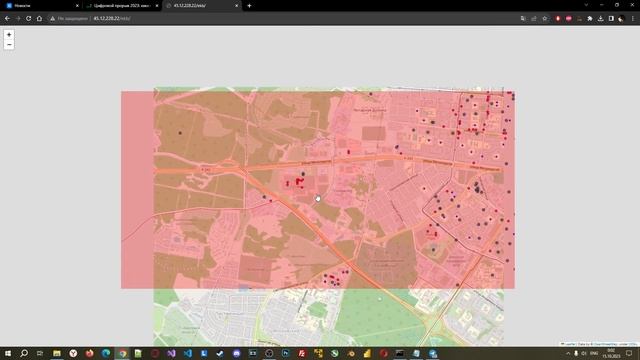Image resolution: width=640 pixels, height=360 pixels.
Task: Open Visual Studio from taskbar
Action: coord(171,353)
